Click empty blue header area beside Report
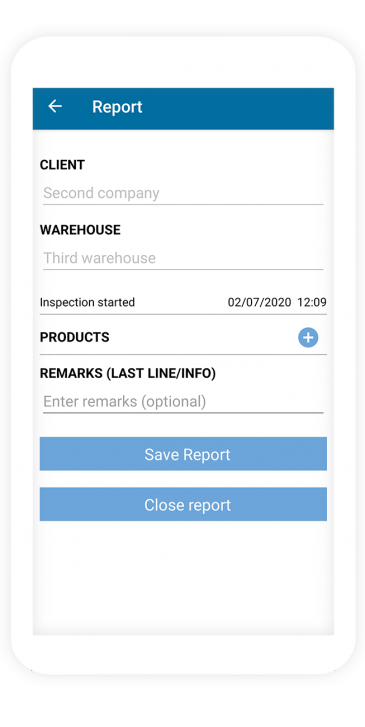Image resolution: width=365 pixels, height=727 pixels. coord(237,107)
